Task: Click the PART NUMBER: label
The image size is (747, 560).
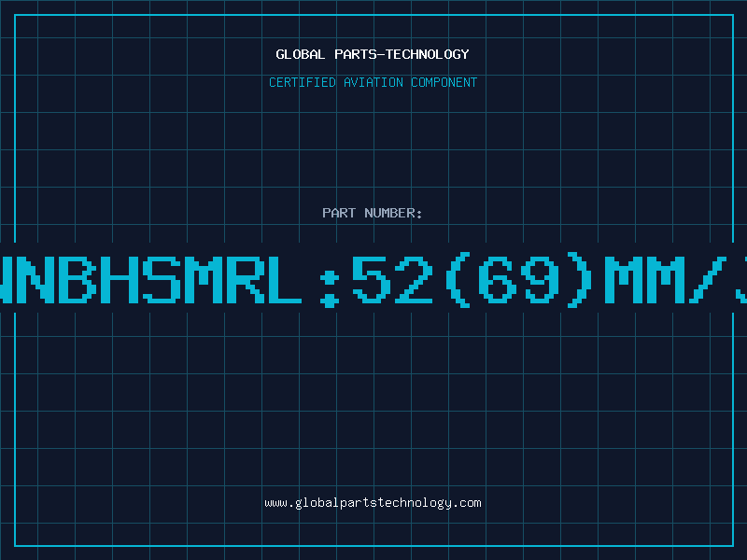Action: (372, 213)
